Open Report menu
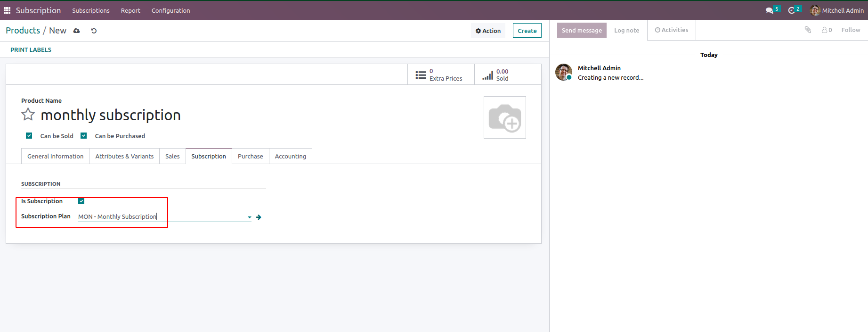868x332 pixels. (x=130, y=10)
